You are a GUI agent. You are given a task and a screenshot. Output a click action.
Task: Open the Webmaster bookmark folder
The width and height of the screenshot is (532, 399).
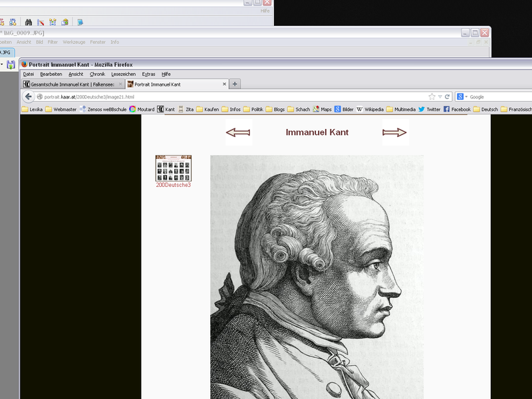coord(61,109)
